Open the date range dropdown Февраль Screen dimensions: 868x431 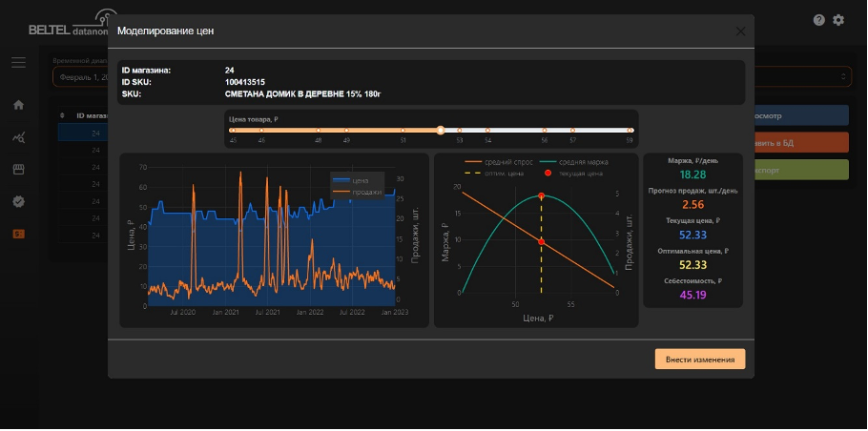[80, 77]
